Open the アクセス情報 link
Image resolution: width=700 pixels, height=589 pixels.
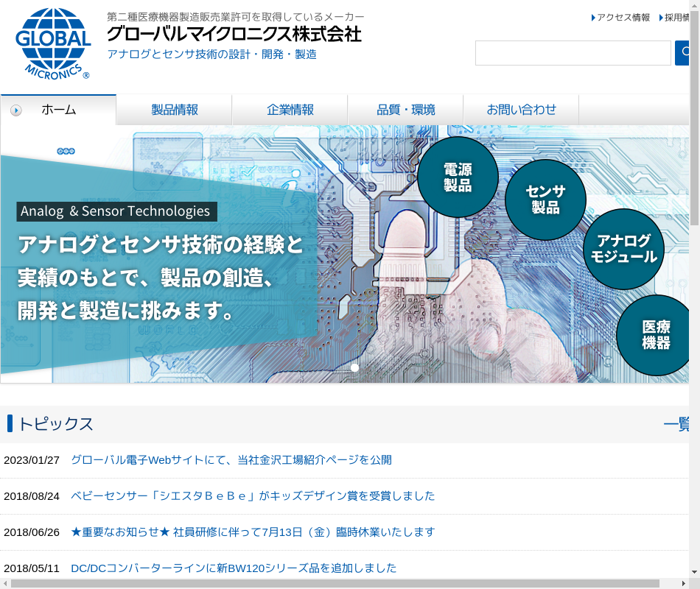tap(623, 18)
